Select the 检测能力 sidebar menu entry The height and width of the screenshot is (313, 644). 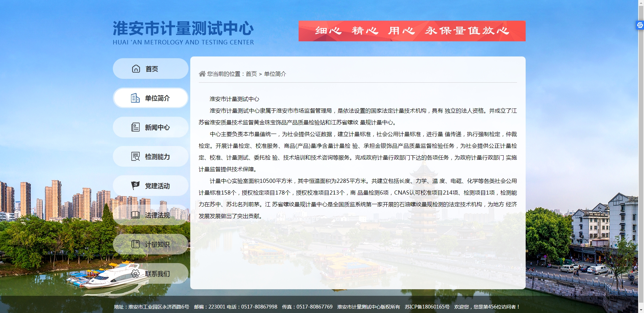(x=157, y=157)
